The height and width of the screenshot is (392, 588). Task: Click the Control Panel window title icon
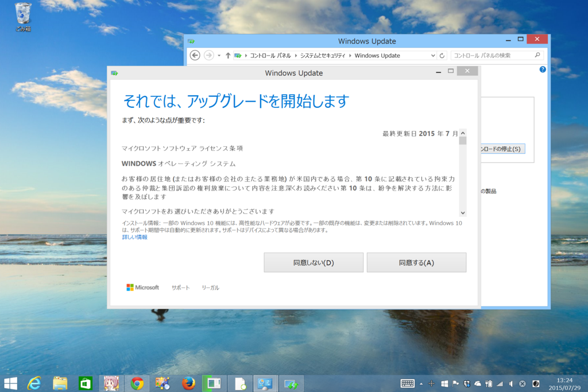point(191,41)
